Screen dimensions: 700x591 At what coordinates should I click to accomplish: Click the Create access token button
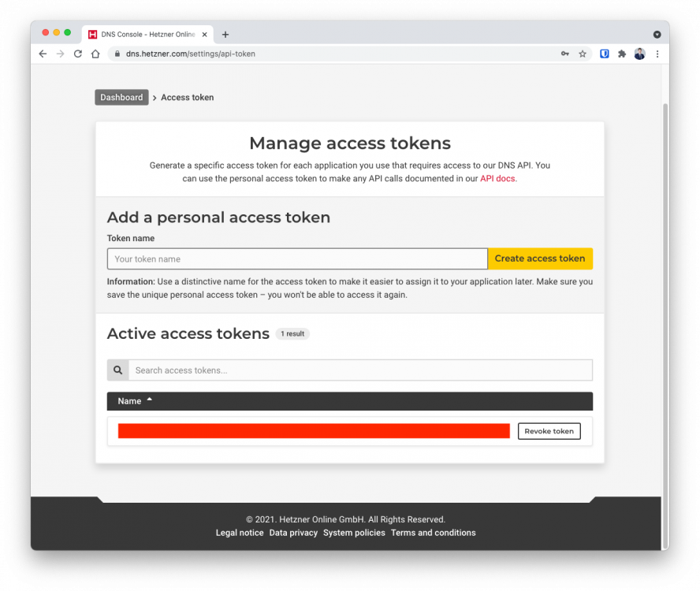[540, 258]
